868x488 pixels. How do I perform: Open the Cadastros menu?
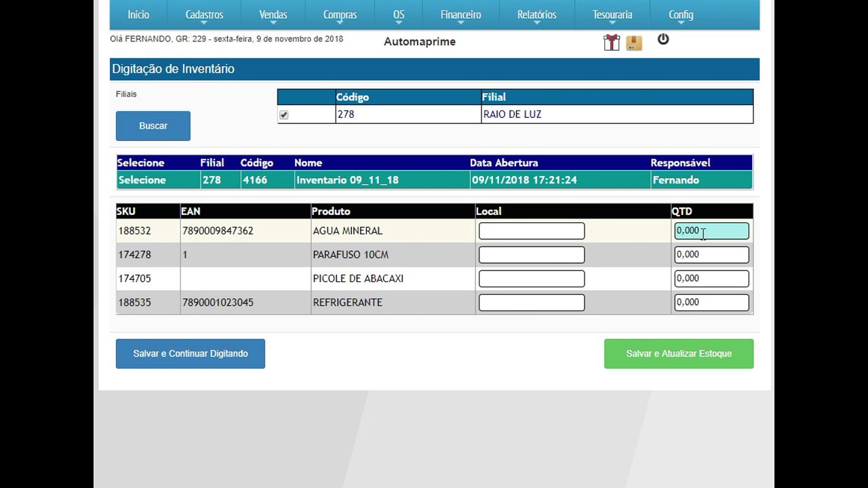(x=204, y=15)
